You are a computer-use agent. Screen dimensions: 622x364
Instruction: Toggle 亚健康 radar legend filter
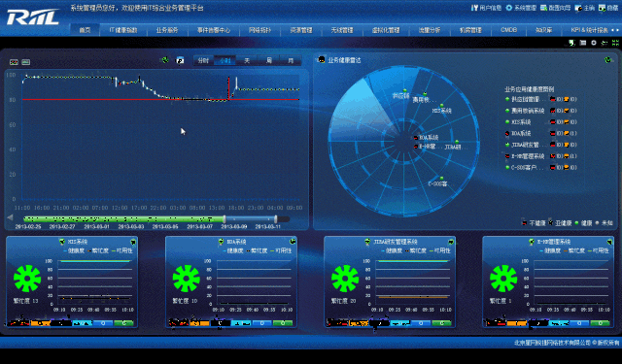point(560,223)
